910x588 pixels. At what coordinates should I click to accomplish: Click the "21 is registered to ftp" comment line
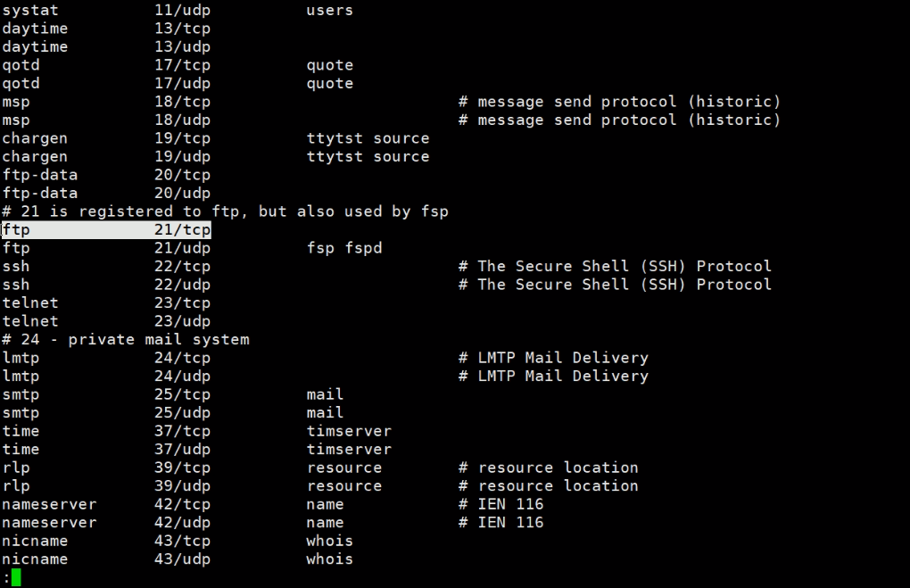225,211
